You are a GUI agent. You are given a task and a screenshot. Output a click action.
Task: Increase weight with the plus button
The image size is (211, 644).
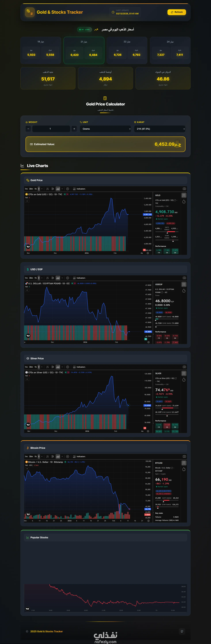click(x=74, y=129)
